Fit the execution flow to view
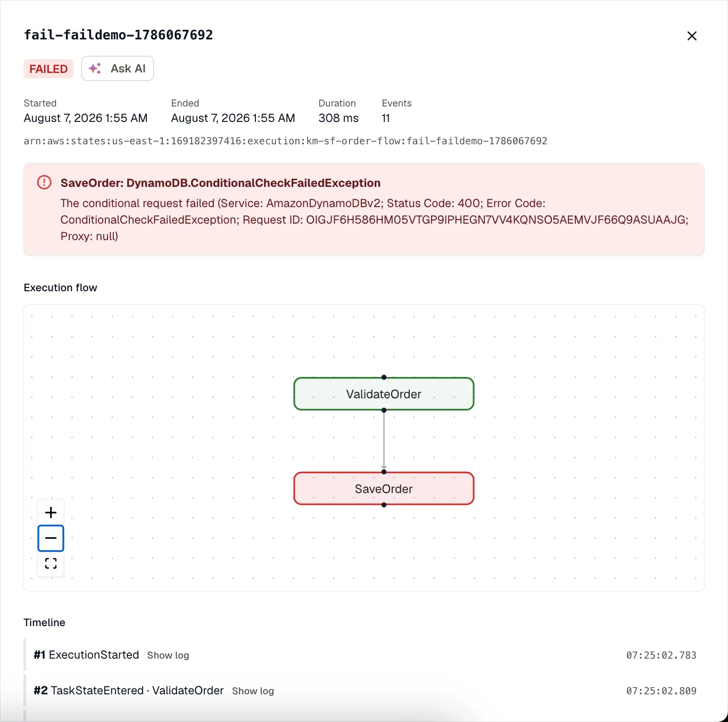 pos(51,563)
